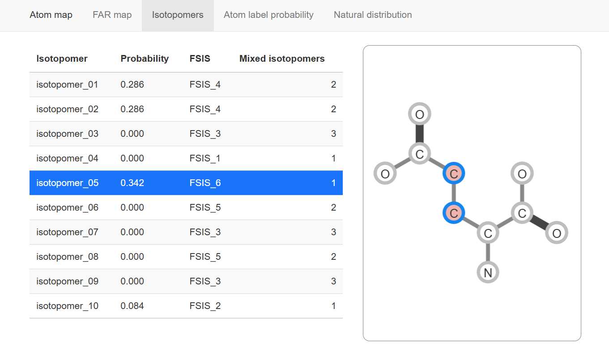Image resolution: width=609 pixels, height=364 pixels.
Task: Click the FSIS column header
Action: coord(200,59)
